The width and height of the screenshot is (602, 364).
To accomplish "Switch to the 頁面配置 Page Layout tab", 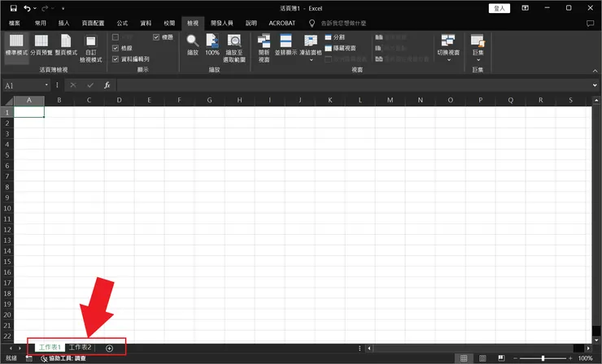I will 93,24.
